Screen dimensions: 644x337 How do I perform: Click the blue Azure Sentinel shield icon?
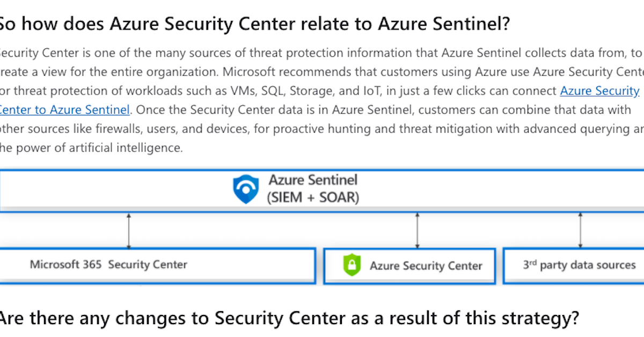246,189
